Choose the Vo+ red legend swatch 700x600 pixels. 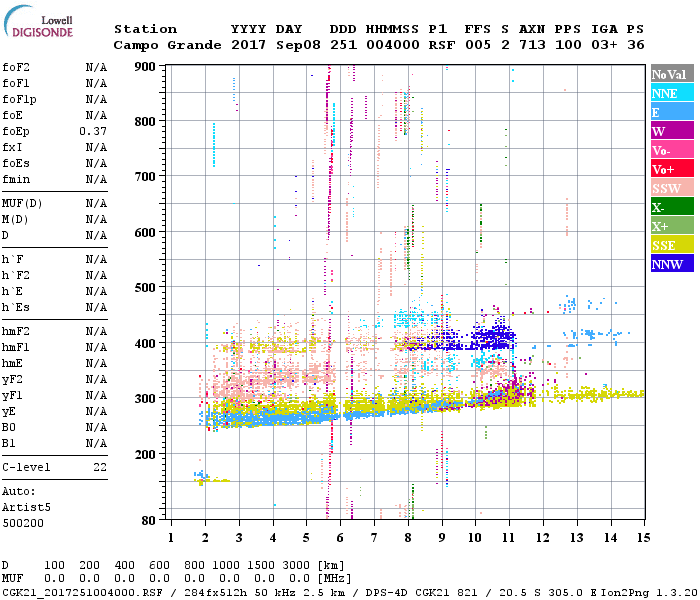pyautogui.click(x=671, y=169)
